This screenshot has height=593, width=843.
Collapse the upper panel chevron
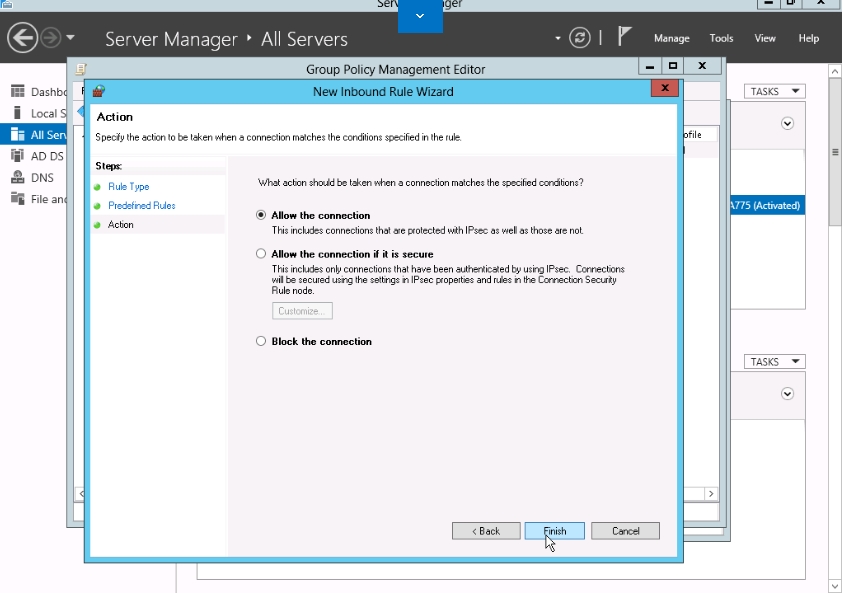tap(787, 124)
